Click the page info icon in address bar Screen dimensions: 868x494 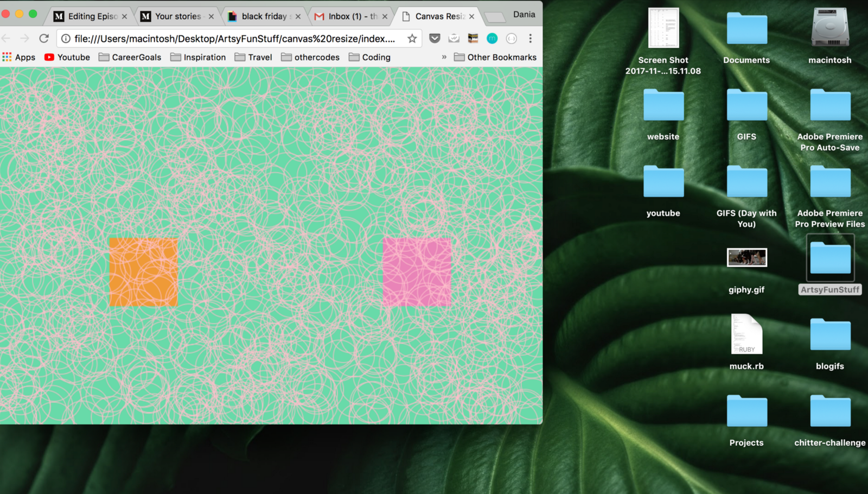[65, 38]
